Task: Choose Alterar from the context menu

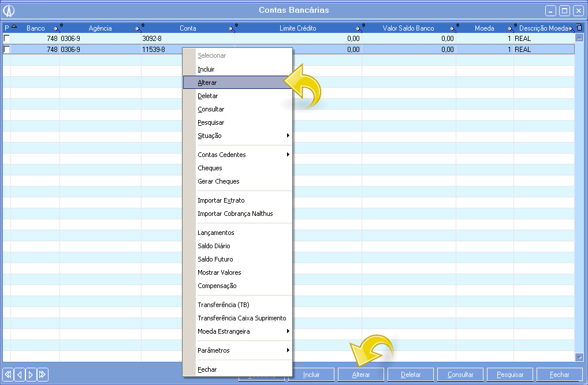Action: 238,83
